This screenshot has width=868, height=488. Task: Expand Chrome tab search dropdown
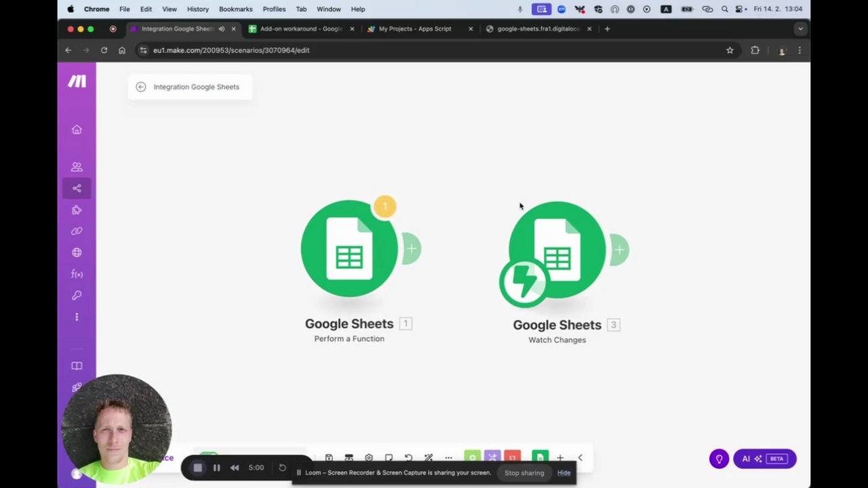pyautogui.click(x=800, y=29)
